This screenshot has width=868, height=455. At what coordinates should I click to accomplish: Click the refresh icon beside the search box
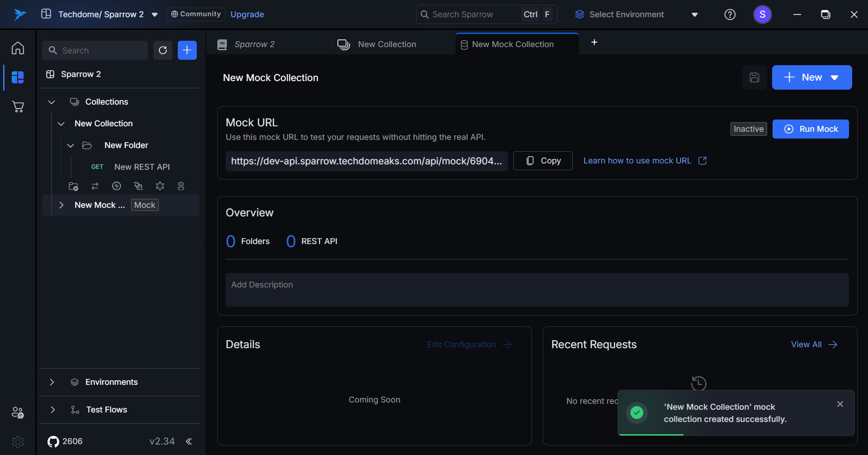[x=163, y=50]
